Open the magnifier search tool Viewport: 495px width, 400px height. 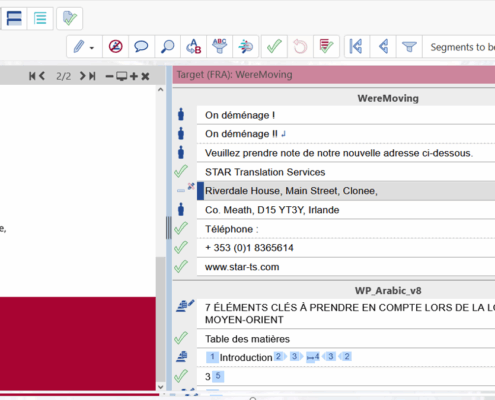click(x=167, y=46)
